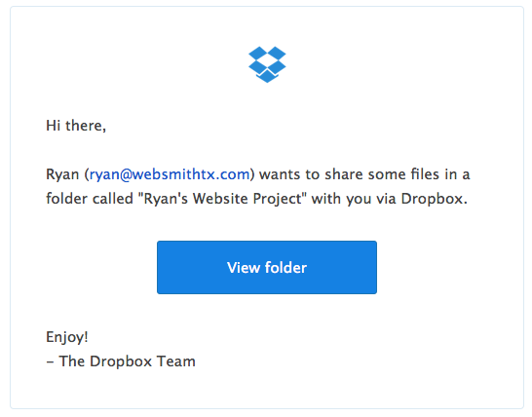Click the word "folder" on the blue button
532x417 pixels.
click(x=285, y=268)
